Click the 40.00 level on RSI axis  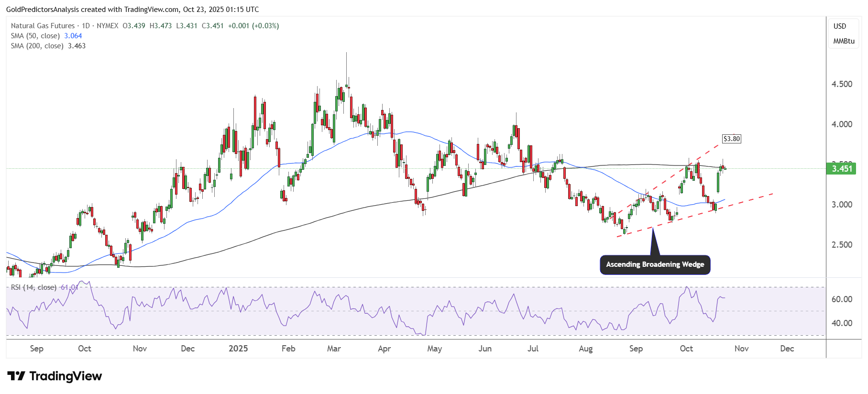click(842, 323)
